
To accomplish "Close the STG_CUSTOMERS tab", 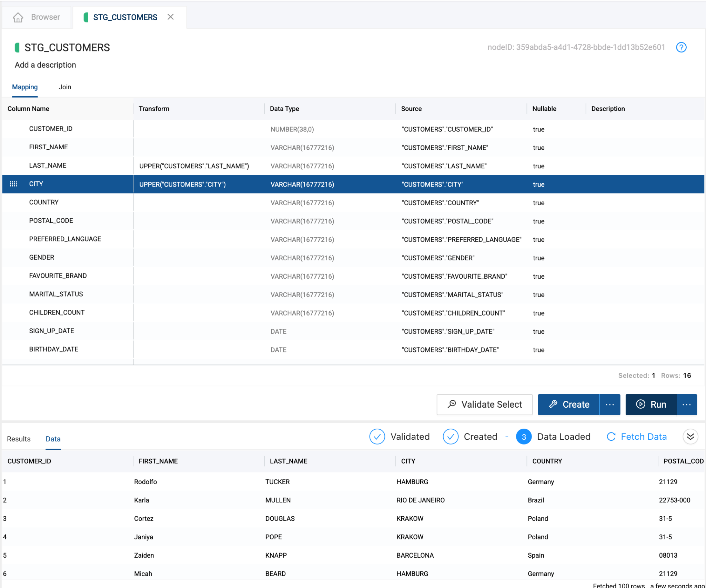I will click(x=171, y=17).
